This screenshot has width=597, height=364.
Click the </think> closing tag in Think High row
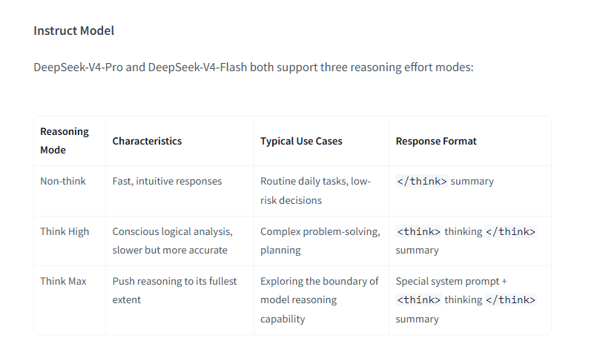point(510,231)
